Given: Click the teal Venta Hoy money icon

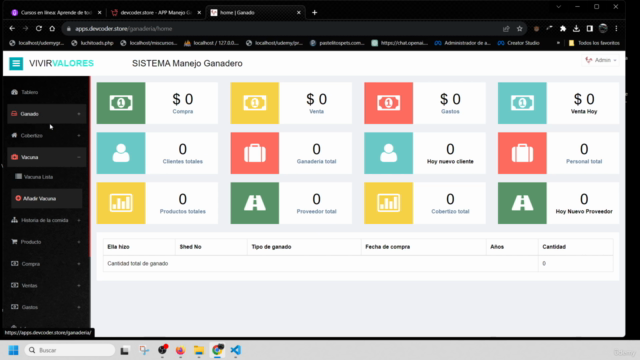Looking at the screenshot, I should [522, 103].
